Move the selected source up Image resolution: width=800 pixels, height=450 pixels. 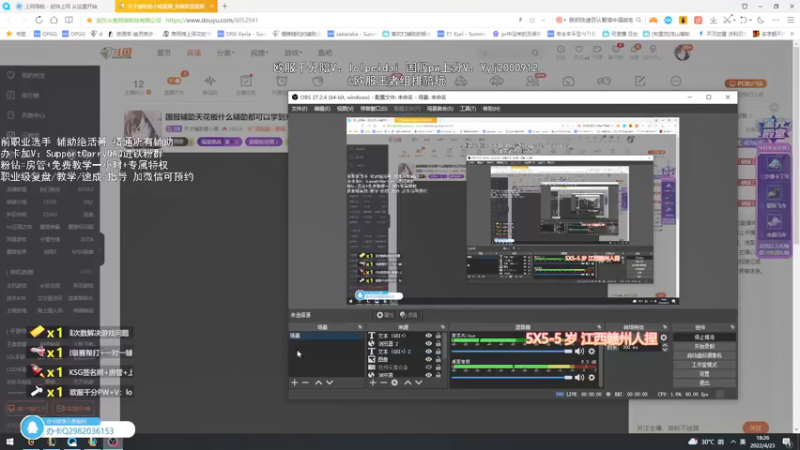click(408, 383)
